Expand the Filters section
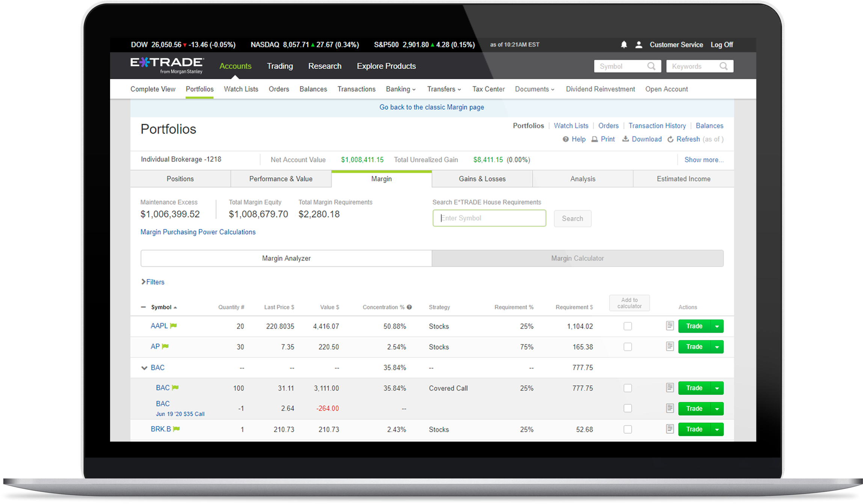 click(152, 282)
